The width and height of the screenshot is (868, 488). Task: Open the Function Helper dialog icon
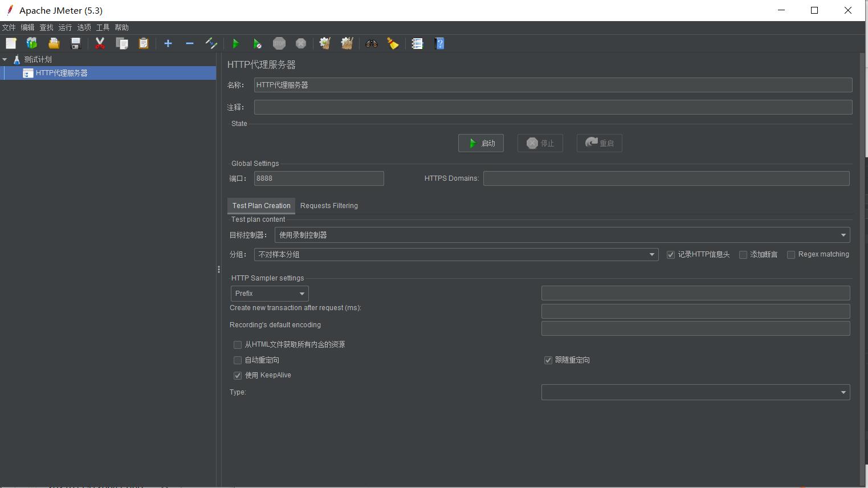point(418,43)
